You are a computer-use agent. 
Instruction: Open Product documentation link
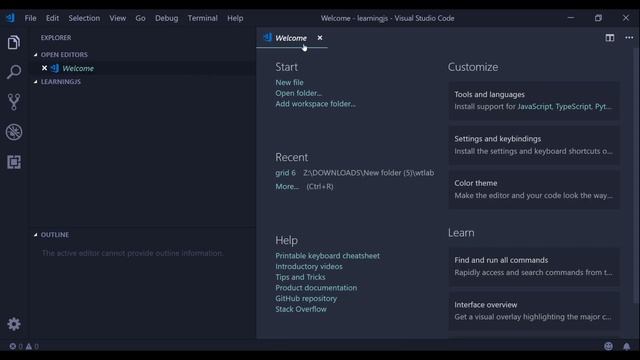click(x=316, y=288)
